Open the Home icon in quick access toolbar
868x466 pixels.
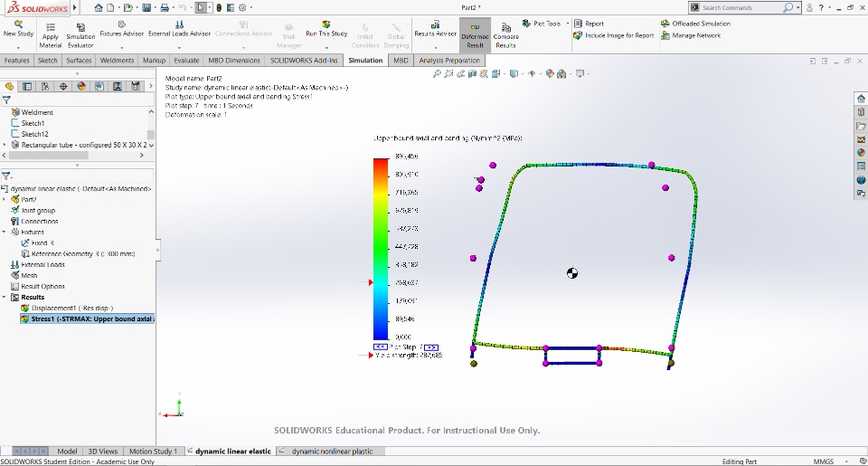[x=99, y=8]
